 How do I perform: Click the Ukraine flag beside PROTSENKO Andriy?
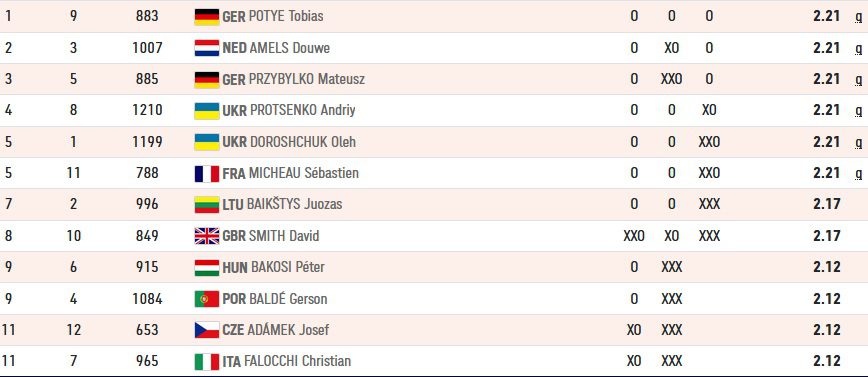coord(206,111)
